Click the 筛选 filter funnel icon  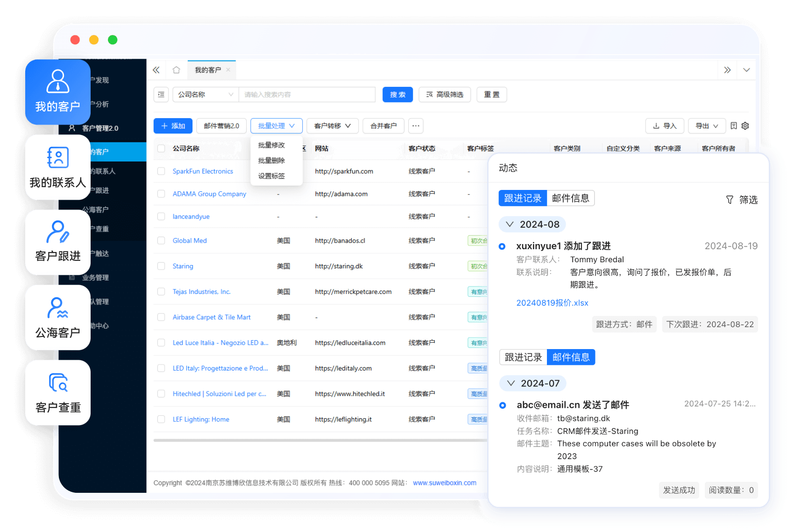730,200
